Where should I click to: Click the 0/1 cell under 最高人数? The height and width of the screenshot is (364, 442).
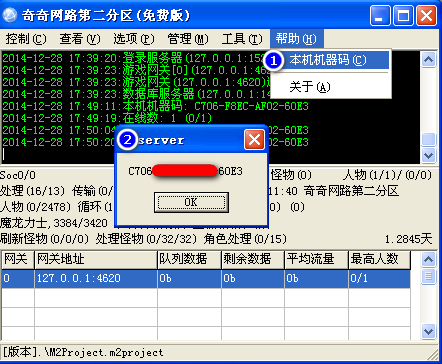[x=380, y=278]
